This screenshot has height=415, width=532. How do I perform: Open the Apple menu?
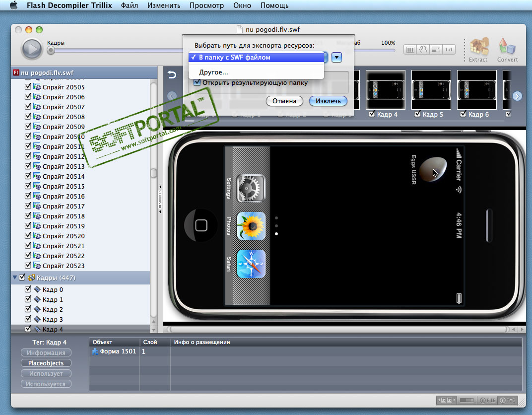13,5
